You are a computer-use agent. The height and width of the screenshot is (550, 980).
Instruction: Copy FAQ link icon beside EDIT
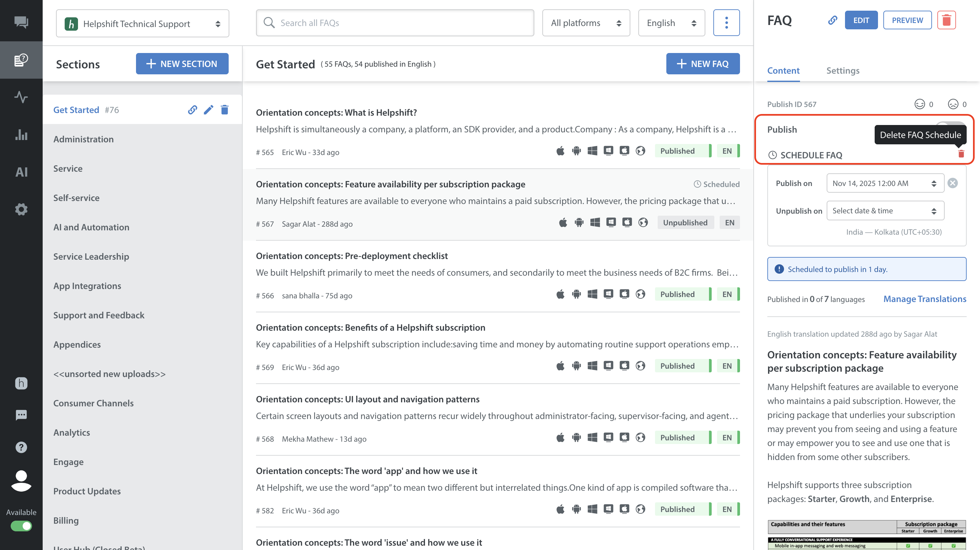tap(832, 20)
